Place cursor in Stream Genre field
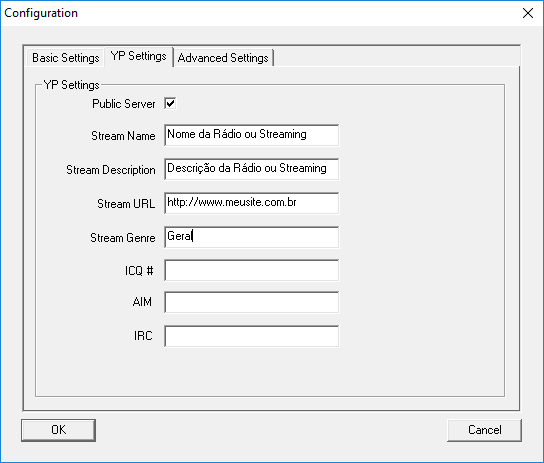The height and width of the screenshot is (463, 544). point(252,237)
